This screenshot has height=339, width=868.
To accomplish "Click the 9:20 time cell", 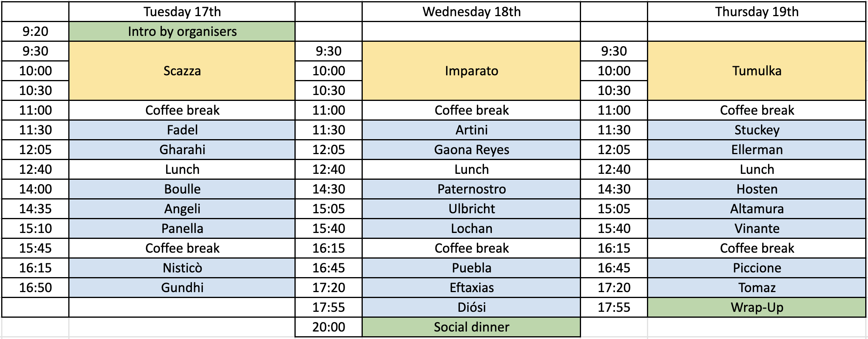I will 36,32.
